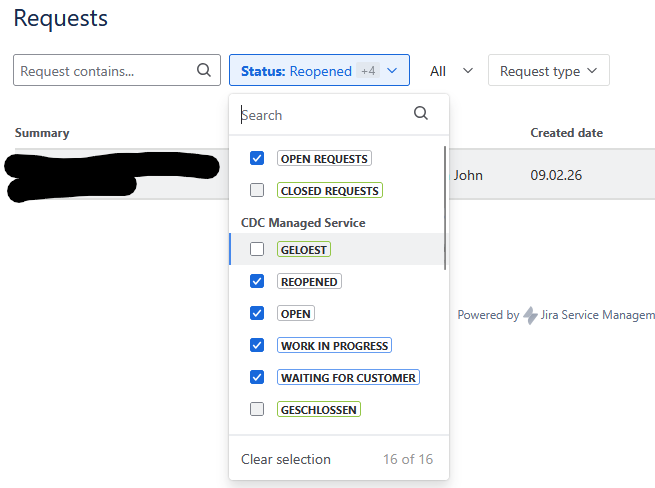Image resolution: width=655 pixels, height=488 pixels.
Task: Open the All filter dropdown
Action: pyautogui.click(x=452, y=71)
